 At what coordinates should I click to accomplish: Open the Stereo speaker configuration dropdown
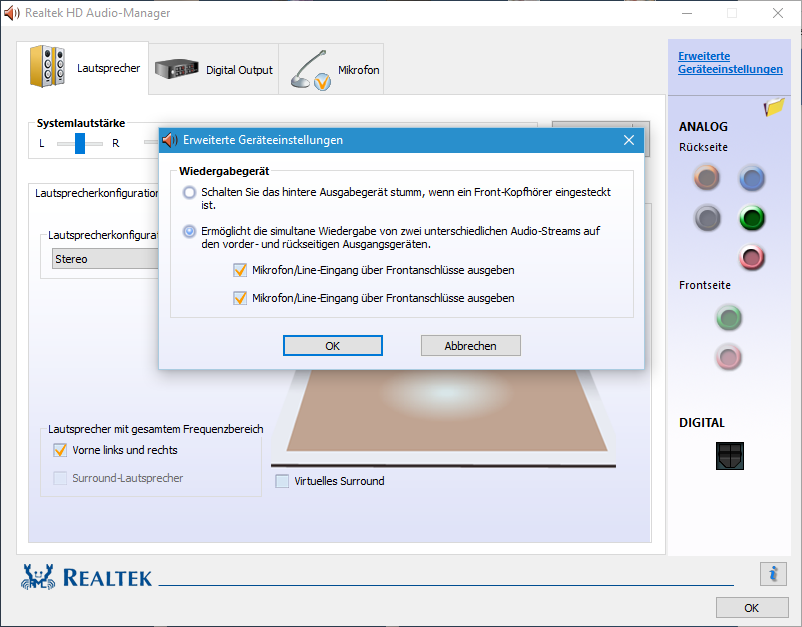105,259
